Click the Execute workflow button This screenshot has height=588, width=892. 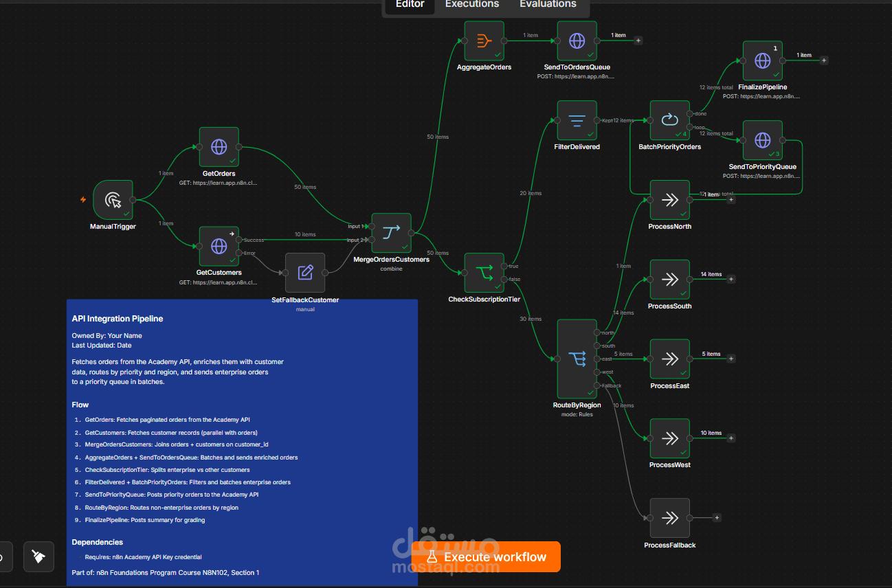pos(486,557)
